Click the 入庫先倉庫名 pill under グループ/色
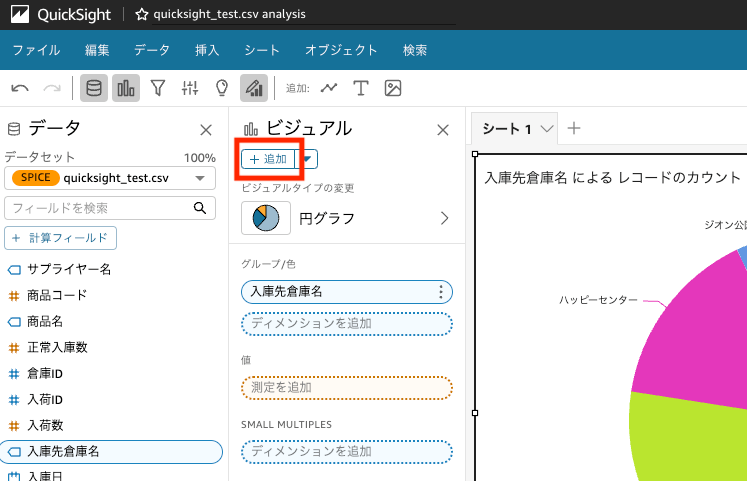 tap(347, 292)
